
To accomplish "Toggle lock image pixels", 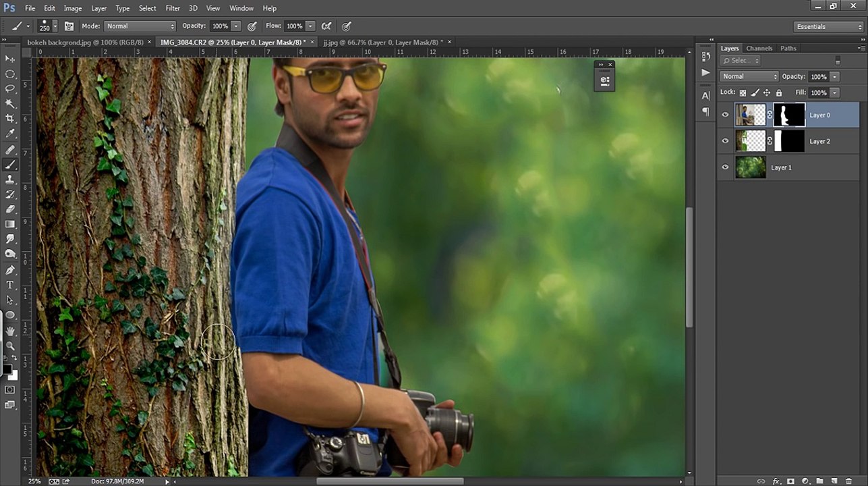I will click(755, 92).
